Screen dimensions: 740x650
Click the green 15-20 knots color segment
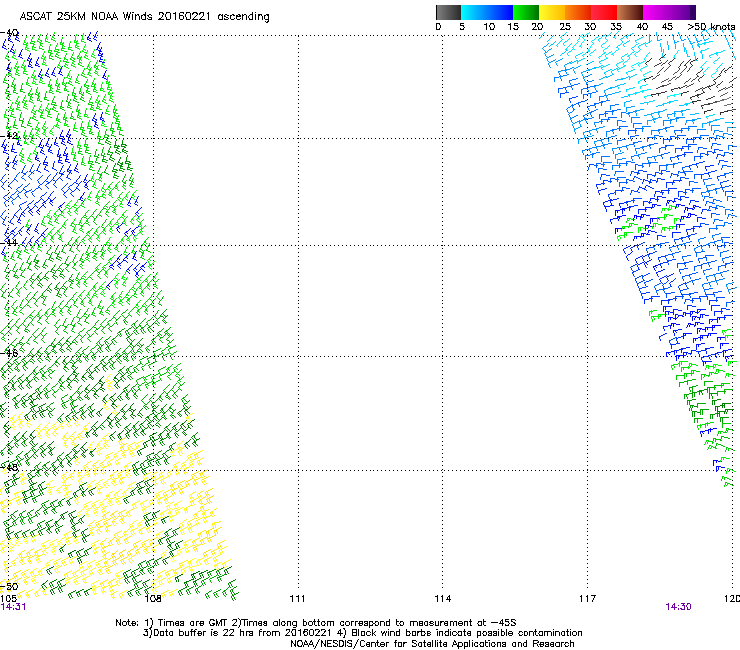[x=526, y=12]
